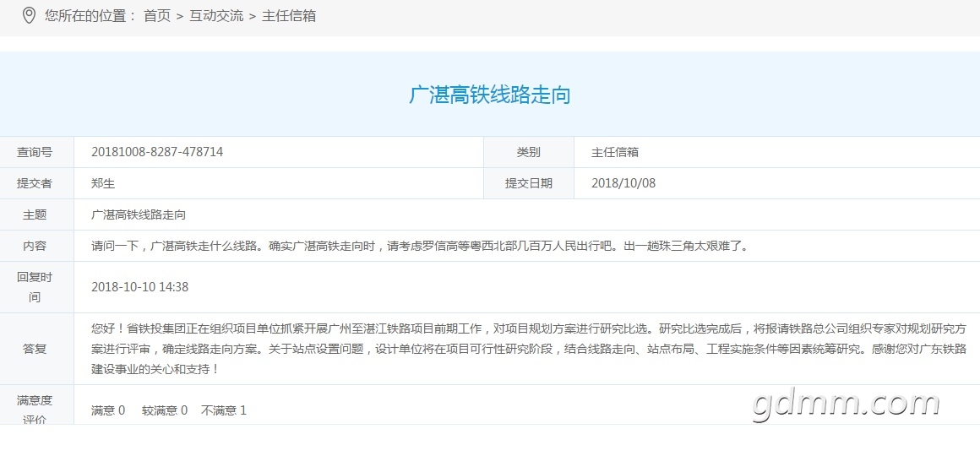Open the 主任信箱 breadcrumb link

click(x=289, y=15)
